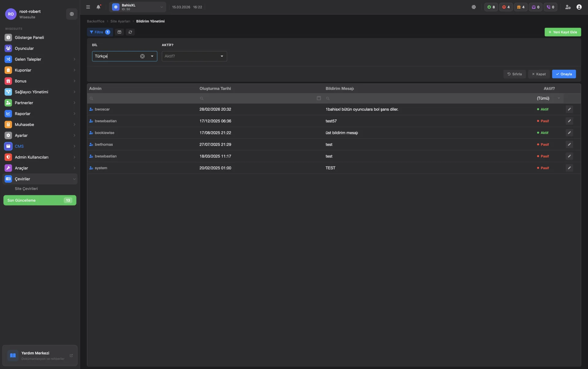The width and height of the screenshot is (588, 369).
Task: Open Oyuncular in the sidebar
Action: [24, 48]
